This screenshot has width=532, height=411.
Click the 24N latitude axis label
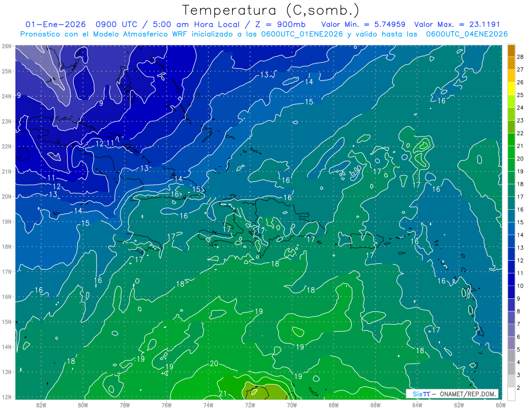pyautogui.click(x=6, y=96)
